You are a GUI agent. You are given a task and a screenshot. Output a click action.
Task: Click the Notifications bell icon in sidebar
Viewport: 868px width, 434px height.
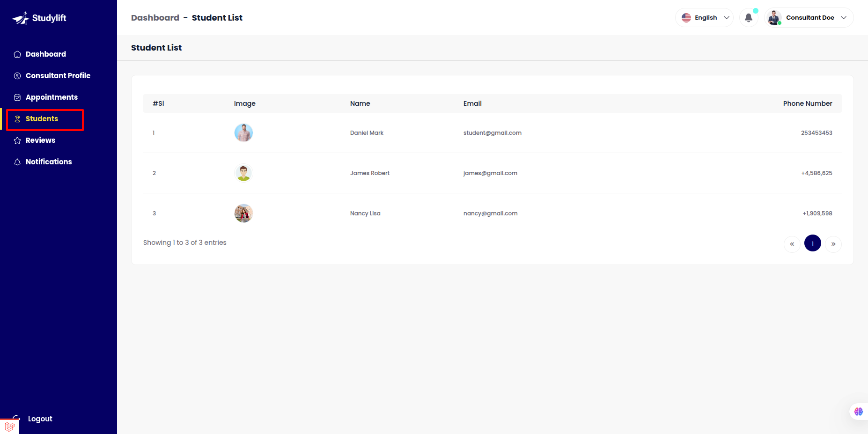pyautogui.click(x=17, y=162)
